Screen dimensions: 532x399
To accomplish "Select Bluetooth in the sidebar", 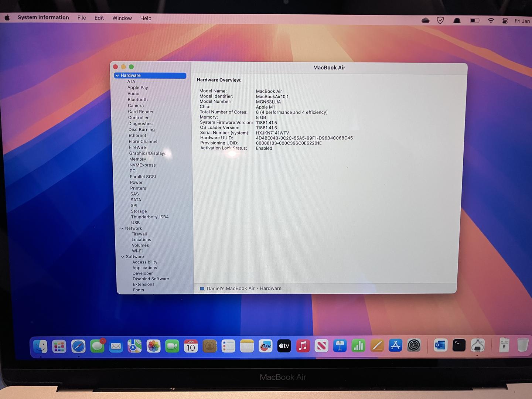I will point(137,99).
